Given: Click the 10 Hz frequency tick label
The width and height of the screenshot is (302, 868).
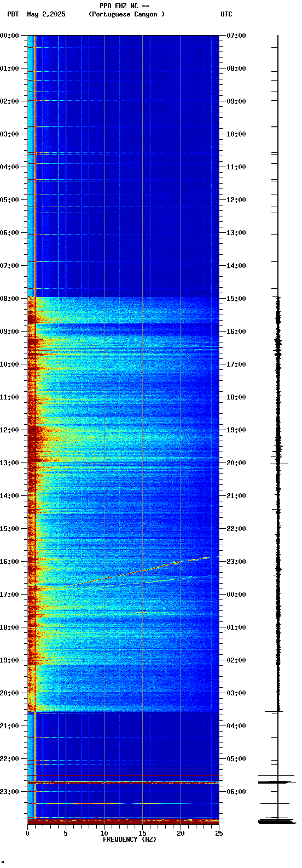Looking at the screenshot, I should click(x=104, y=833).
